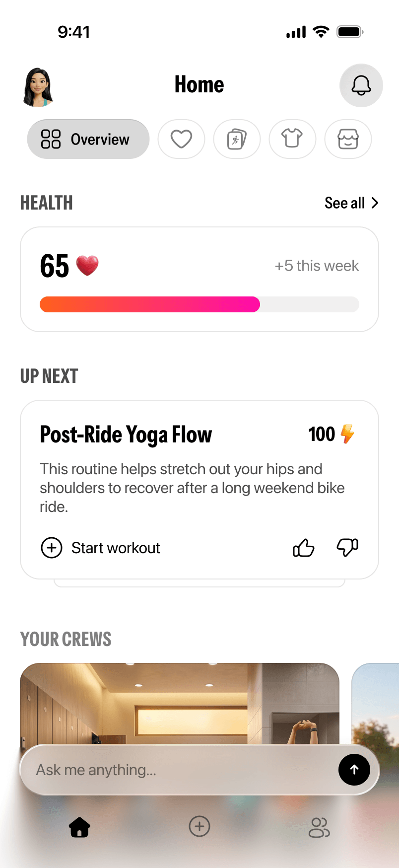Click the chevron next to See all
Screen dimensions: 399x868
point(375,203)
